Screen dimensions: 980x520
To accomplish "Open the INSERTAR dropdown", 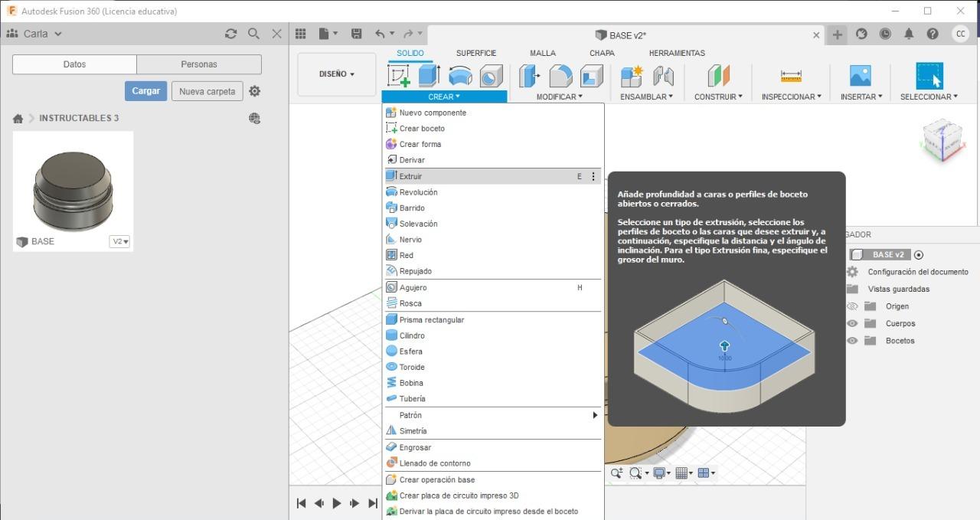I will tap(861, 96).
